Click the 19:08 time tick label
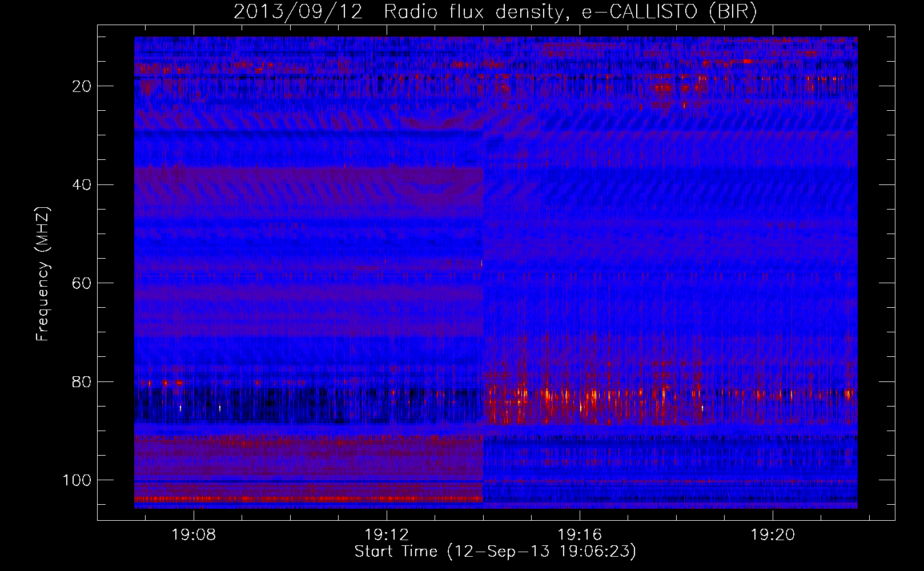Screen dimensions: 924x571 click(x=194, y=535)
